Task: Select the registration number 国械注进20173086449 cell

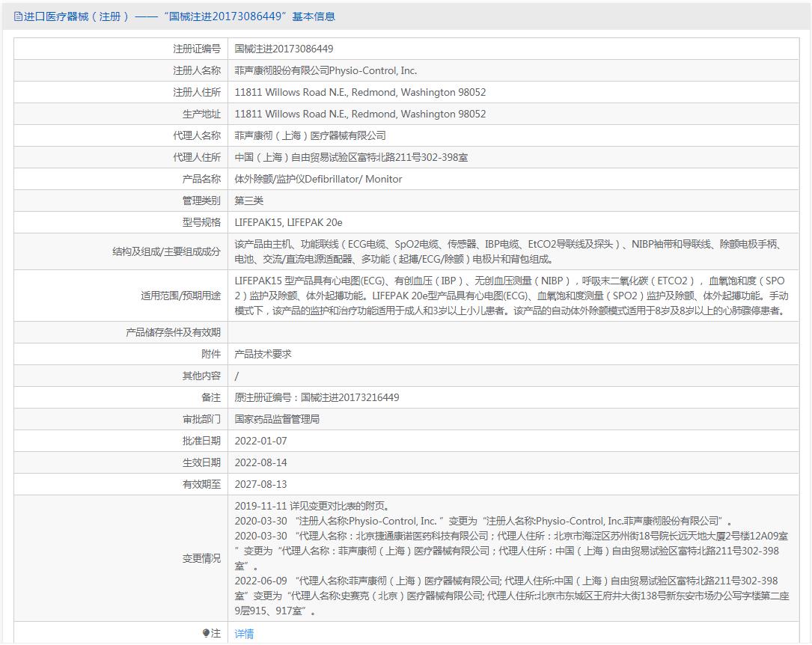Action: (284, 49)
